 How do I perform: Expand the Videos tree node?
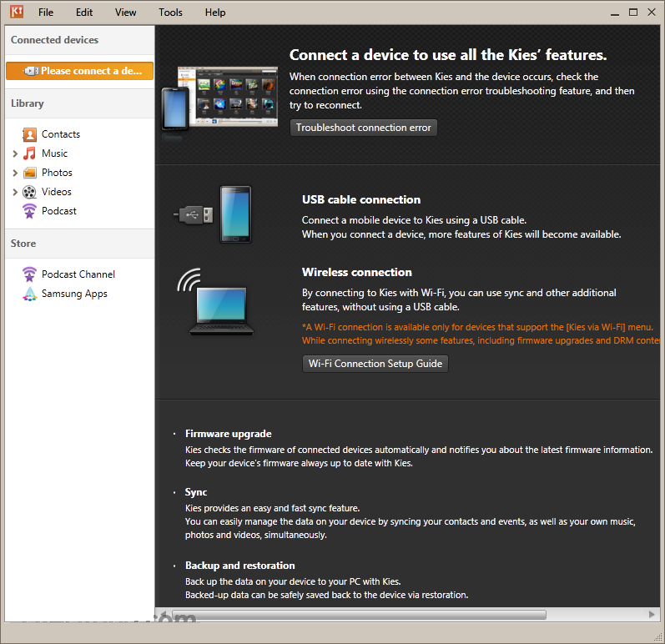click(15, 192)
